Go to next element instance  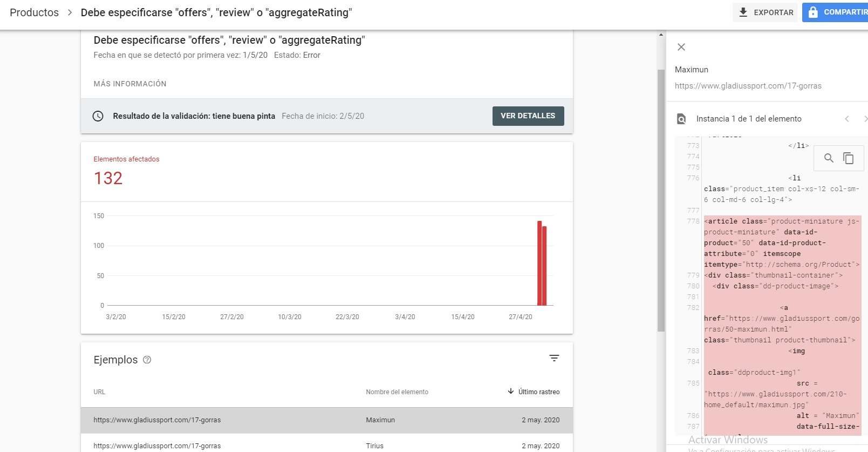click(865, 119)
